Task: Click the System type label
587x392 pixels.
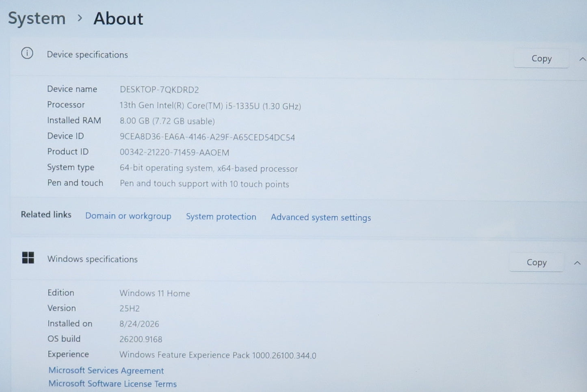Action: tap(71, 168)
